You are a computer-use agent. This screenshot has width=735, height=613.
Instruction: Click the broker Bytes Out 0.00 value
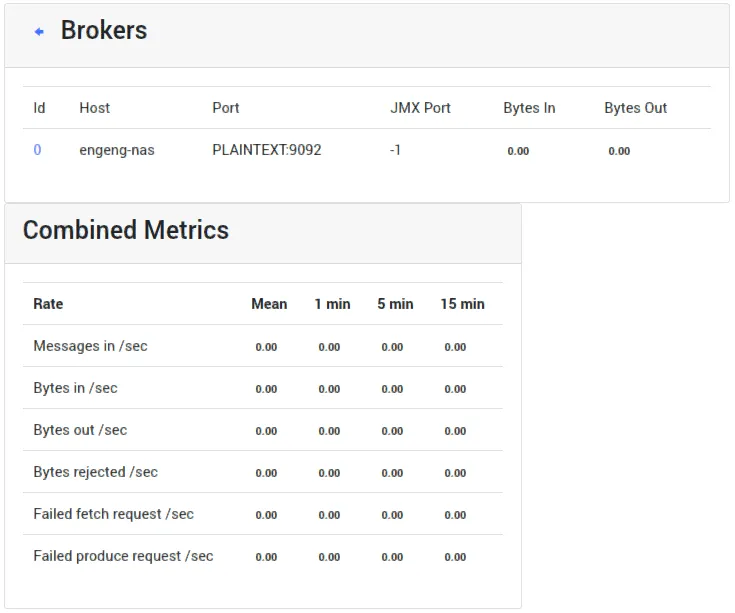tap(619, 151)
